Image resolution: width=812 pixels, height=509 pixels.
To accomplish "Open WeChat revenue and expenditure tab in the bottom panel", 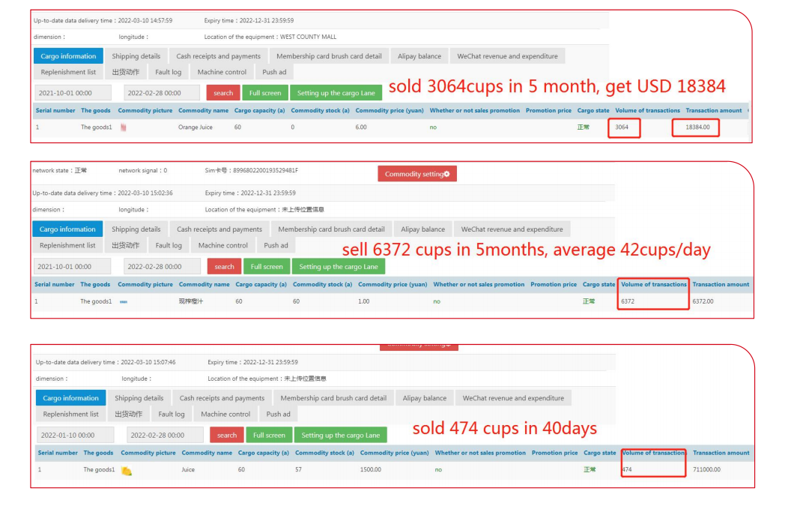I will 513,398.
